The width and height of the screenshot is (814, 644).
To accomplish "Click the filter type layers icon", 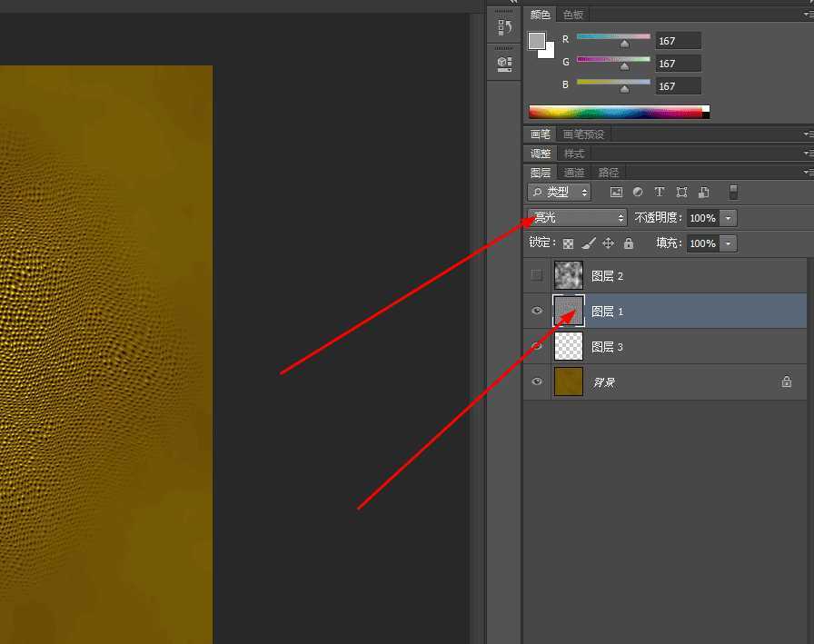I will [x=659, y=192].
